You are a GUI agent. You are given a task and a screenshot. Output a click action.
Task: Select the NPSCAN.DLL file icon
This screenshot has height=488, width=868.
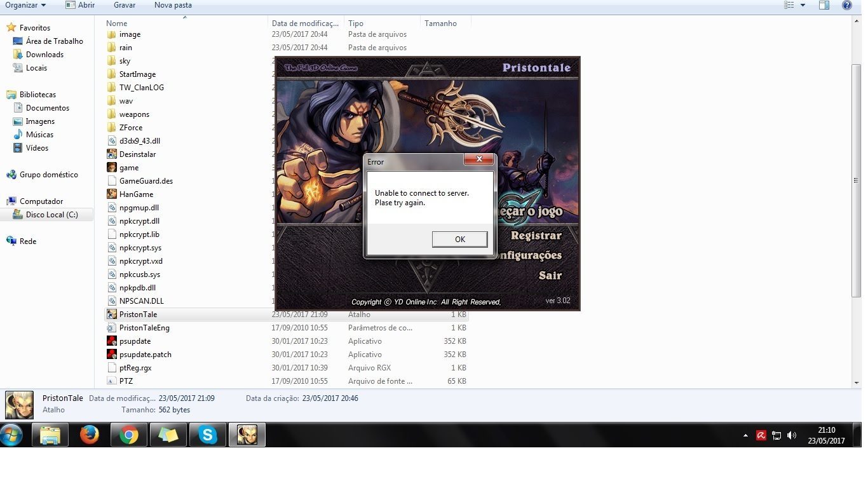112,301
